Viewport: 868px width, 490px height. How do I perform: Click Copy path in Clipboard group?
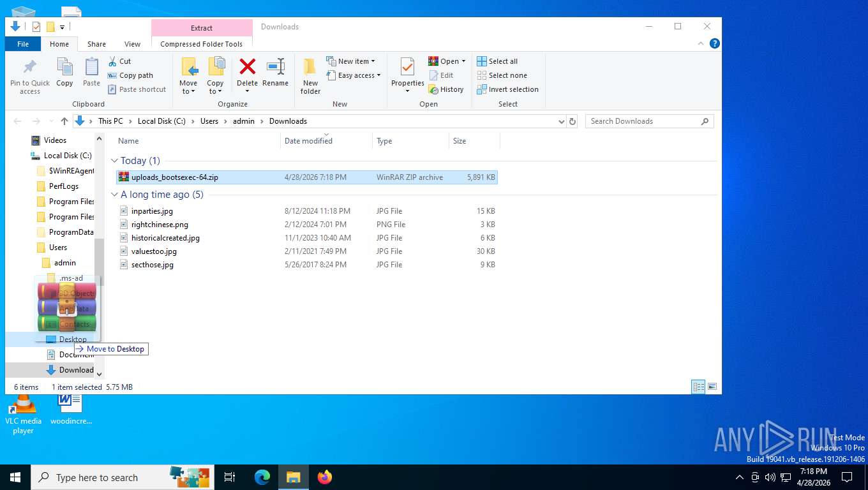click(130, 75)
